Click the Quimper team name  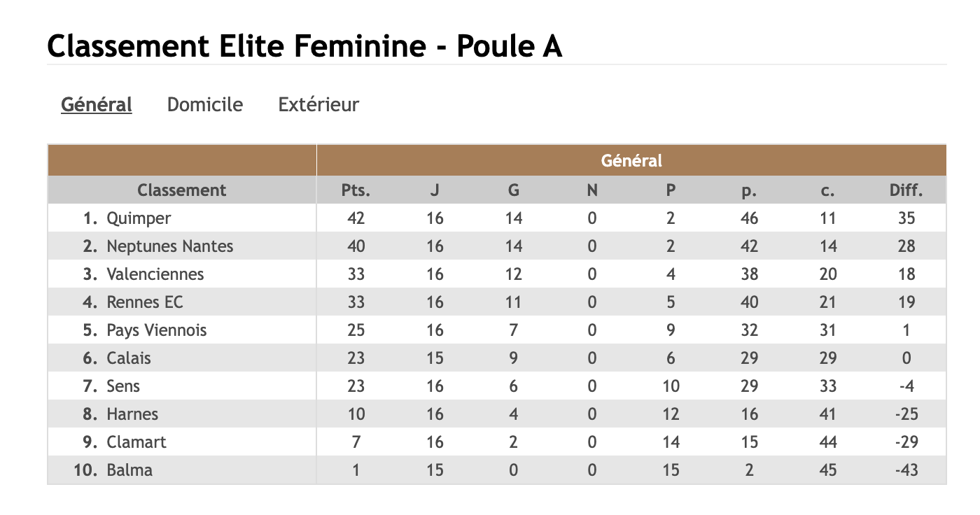point(139,218)
